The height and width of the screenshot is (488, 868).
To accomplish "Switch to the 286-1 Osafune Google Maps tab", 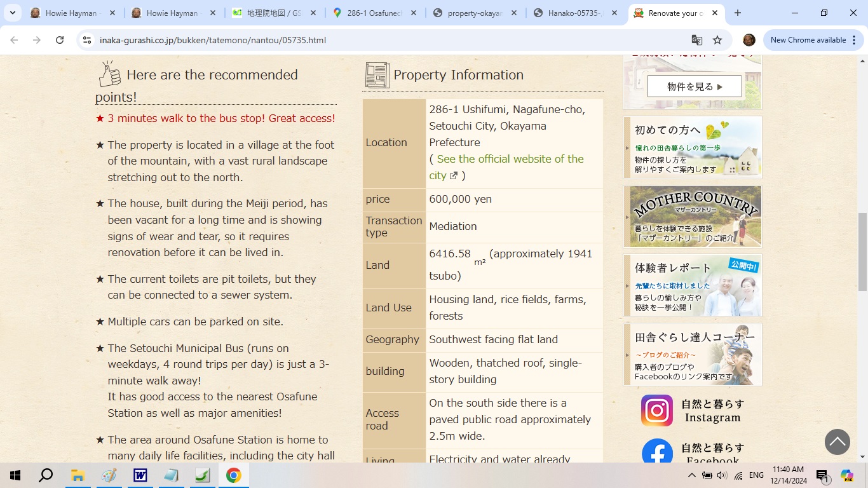I will pyautogui.click(x=375, y=13).
